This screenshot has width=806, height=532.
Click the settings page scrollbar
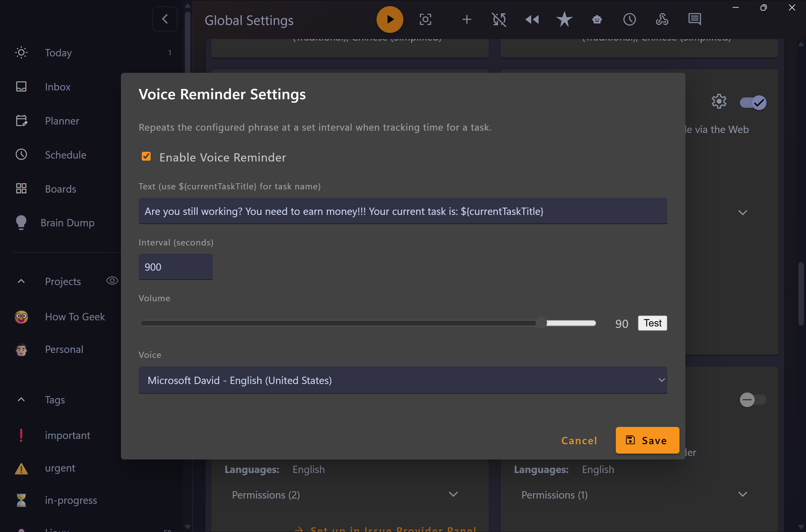(801, 294)
